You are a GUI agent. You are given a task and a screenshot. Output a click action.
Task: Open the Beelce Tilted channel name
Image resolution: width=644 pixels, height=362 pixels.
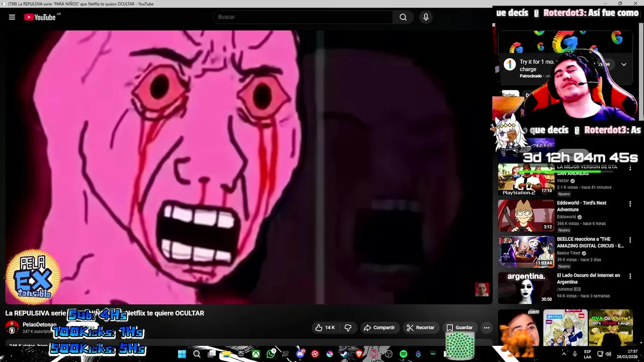569,253
